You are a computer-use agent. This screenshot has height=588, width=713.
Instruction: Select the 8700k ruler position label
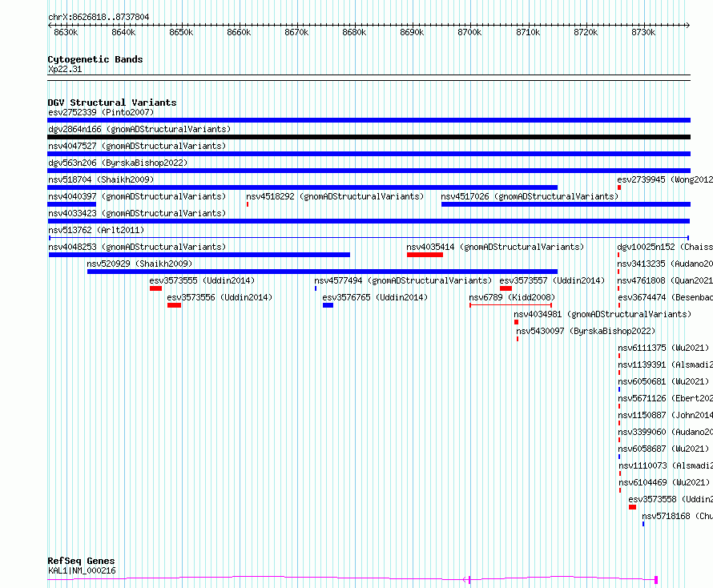pos(469,32)
